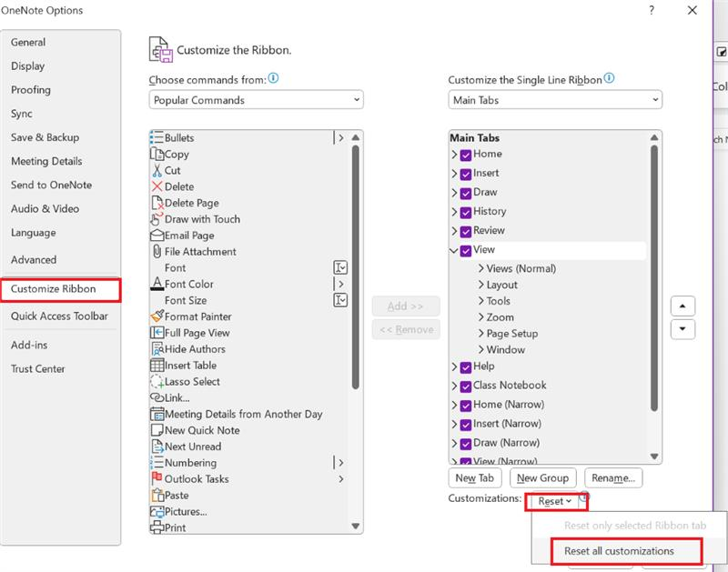Click the Move Down arrow button
Screen dimensions: 728x572
coord(682,329)
